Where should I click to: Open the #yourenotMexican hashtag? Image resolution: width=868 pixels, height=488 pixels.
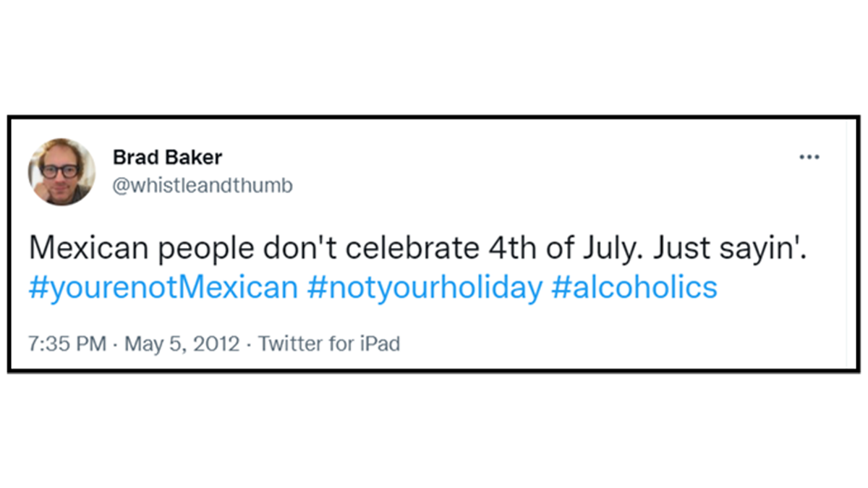(163, 288)
